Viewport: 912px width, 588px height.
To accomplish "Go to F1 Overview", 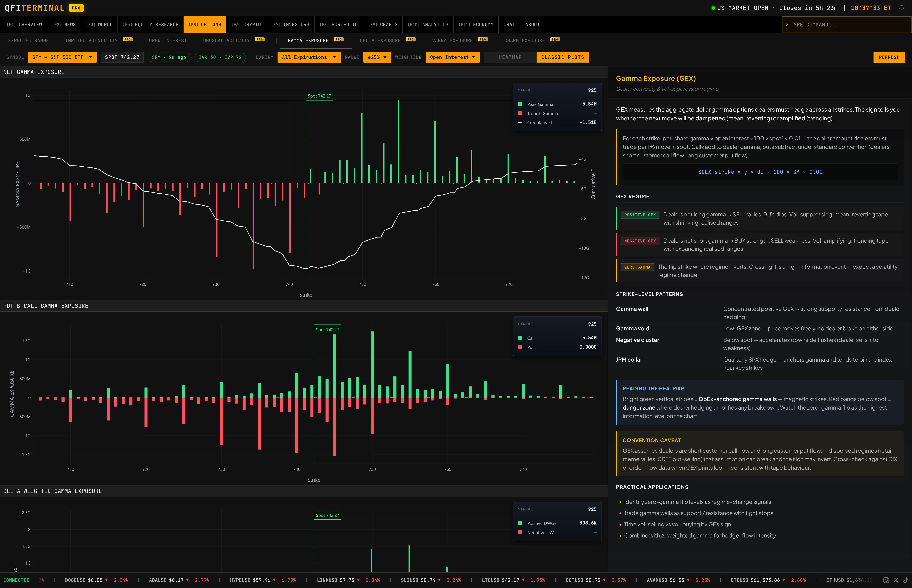I will [x=24, y=24].
